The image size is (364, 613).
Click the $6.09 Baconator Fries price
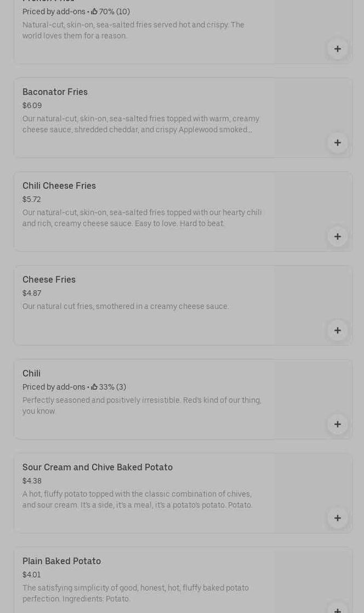pos(32,105)
